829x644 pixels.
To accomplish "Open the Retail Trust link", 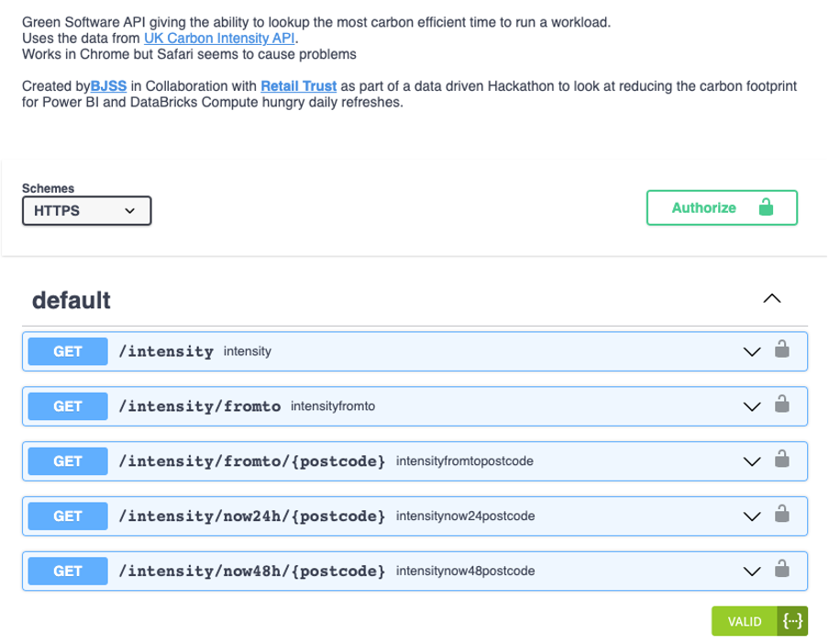I will click(x=299, y=86).
